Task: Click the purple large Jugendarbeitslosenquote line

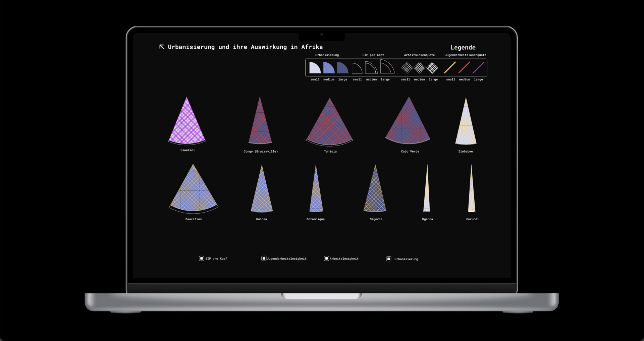Action: pos(478,67)
